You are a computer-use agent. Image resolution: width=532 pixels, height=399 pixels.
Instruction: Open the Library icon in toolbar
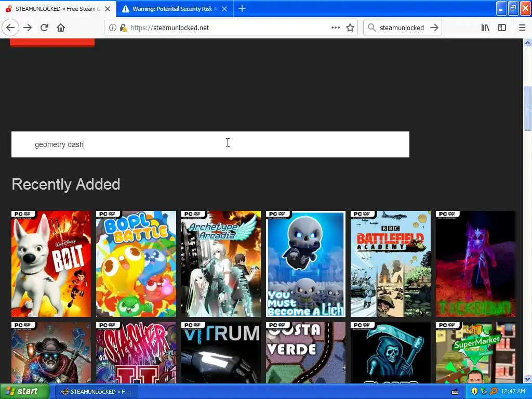pyautogui.click(x=485, y=28)
